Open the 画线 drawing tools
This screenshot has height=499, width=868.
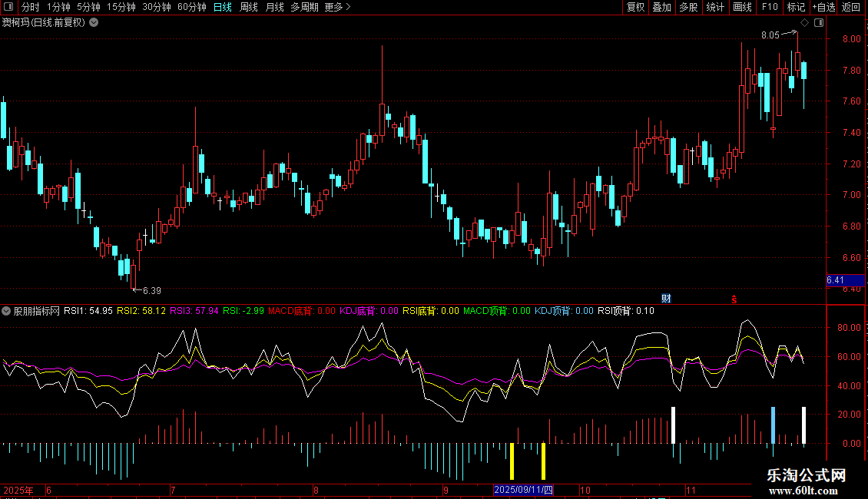tap(742, 7)
